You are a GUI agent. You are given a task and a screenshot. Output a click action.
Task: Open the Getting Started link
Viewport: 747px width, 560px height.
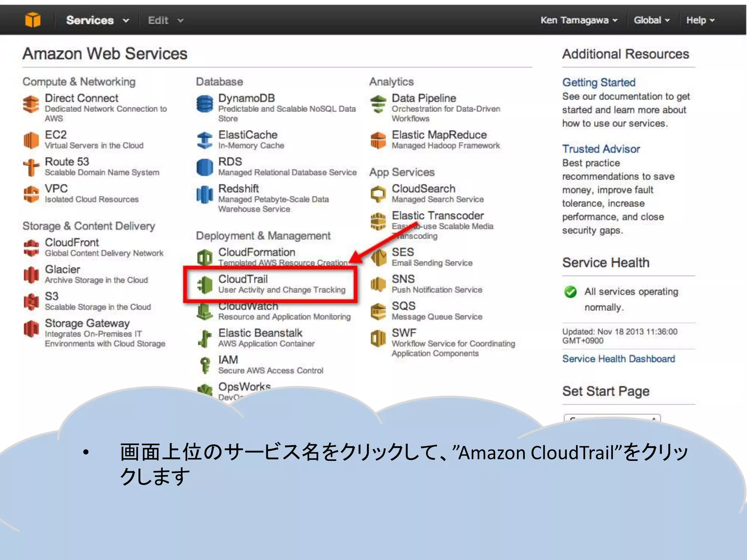(599, 82)
